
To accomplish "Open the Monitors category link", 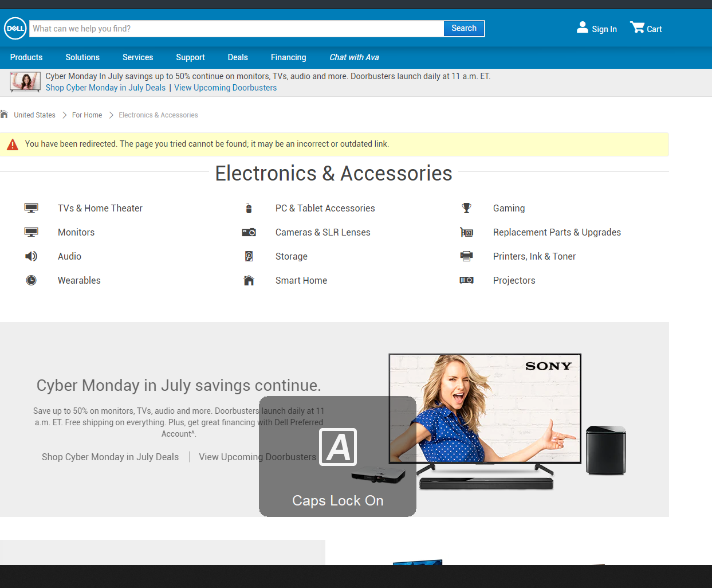I will tap(76, 232).
